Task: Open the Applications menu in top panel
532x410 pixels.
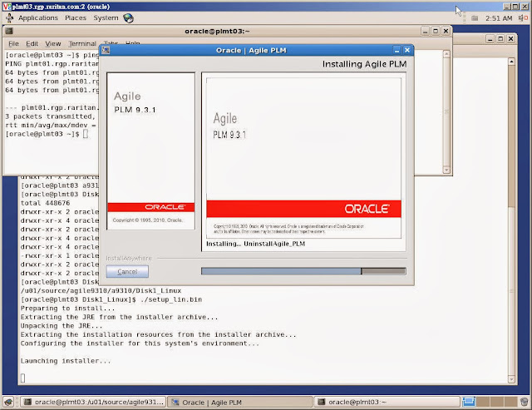Action: (38, 17)
